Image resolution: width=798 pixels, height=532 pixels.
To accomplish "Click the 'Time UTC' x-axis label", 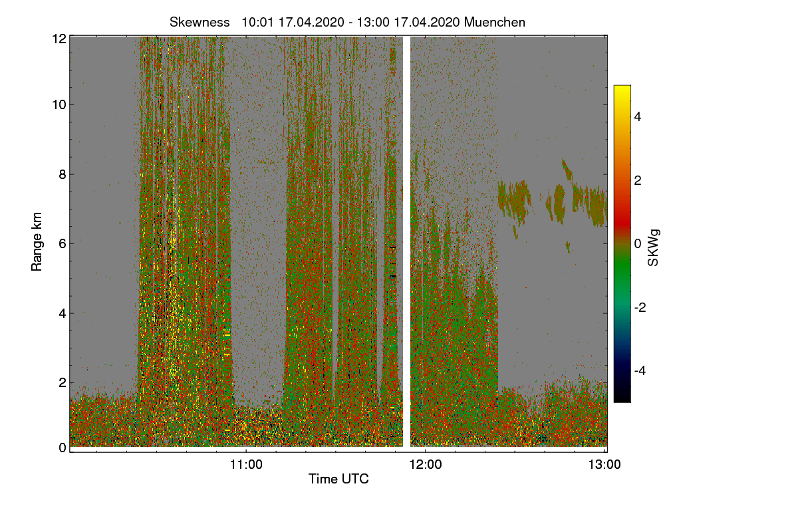I will pos(338,478).
